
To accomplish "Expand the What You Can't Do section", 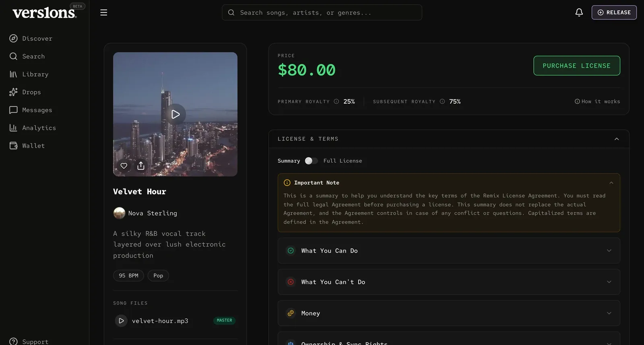I will coord(449,282).
